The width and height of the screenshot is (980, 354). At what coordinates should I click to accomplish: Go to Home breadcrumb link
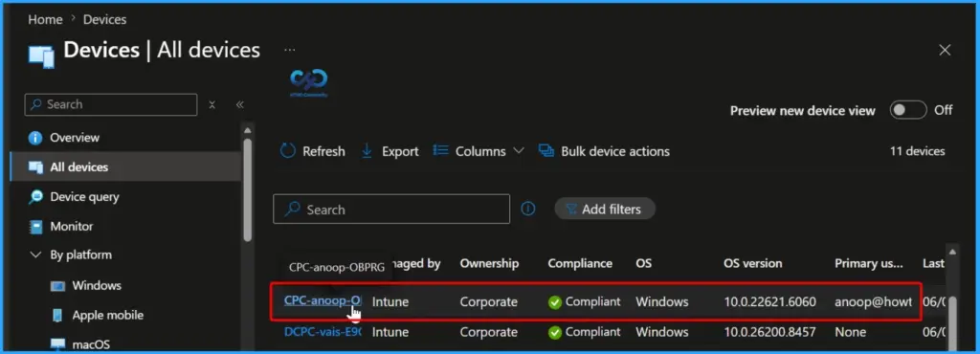pyautogui.click(x=45, y=19)
